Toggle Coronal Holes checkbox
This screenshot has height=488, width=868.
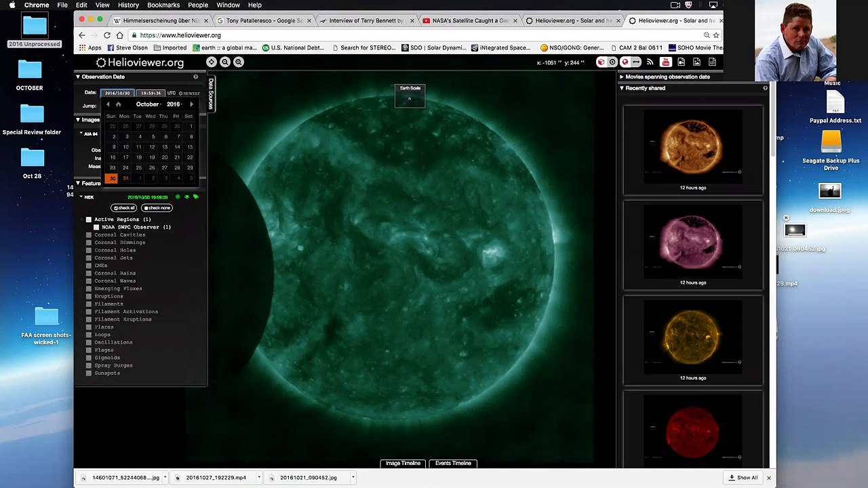pyautogui.click(x=89, y=250)
